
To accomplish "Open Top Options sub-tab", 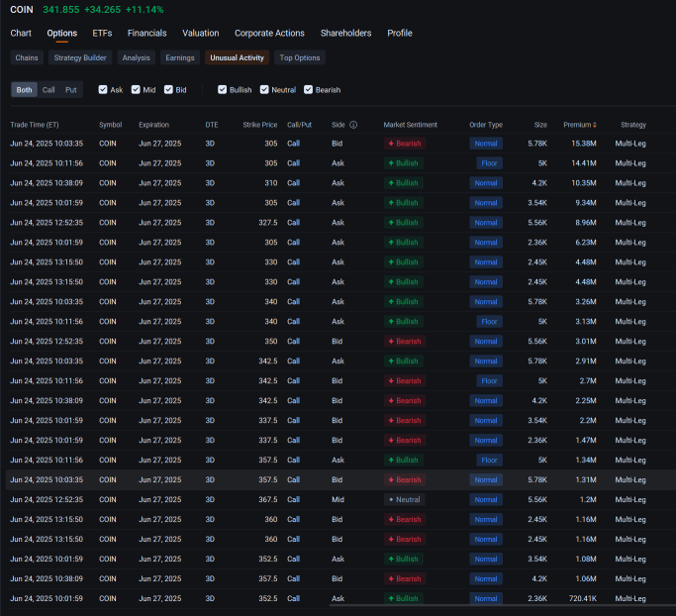I will click(300, 57).
